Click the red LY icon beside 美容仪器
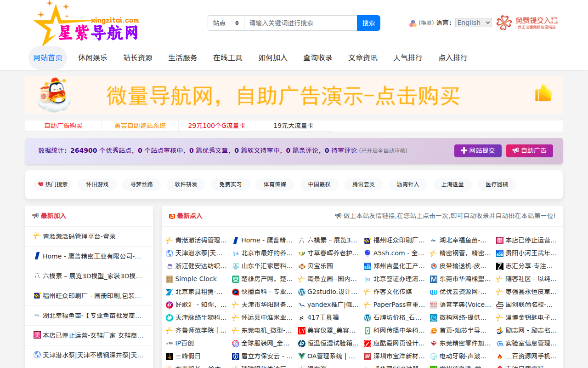 coord(301,330)
